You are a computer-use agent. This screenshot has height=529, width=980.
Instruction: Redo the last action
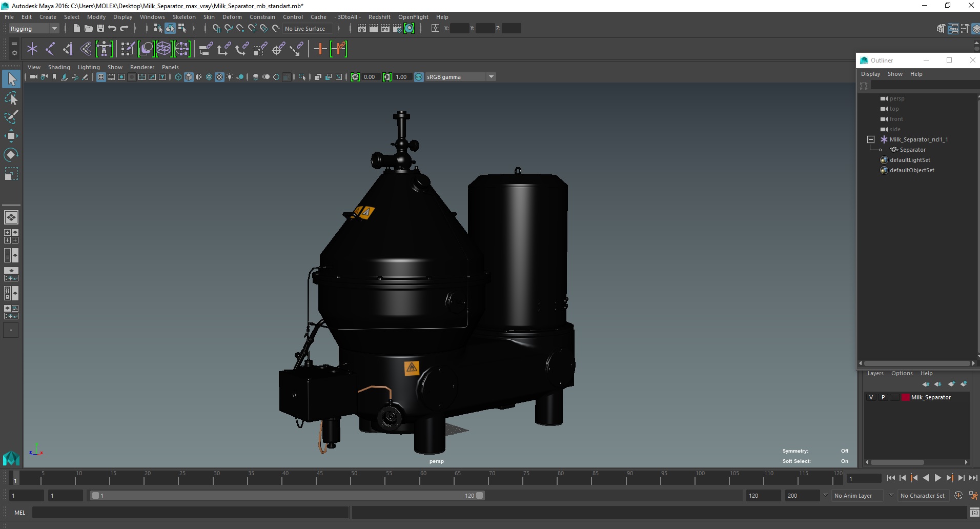124,28
